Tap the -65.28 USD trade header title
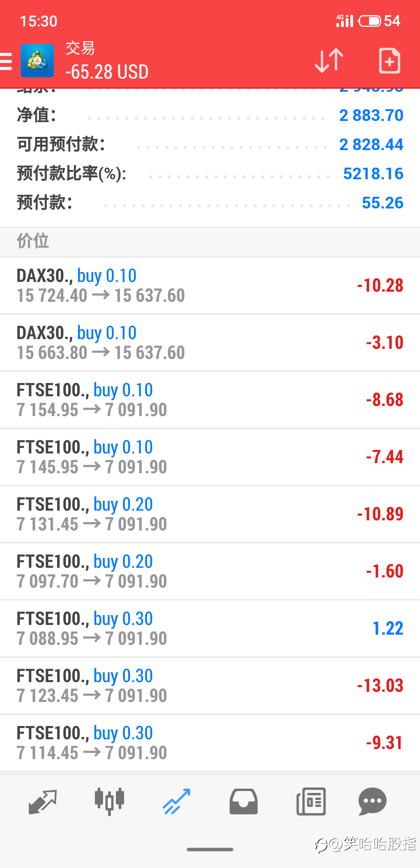 [x=107, y=72]
